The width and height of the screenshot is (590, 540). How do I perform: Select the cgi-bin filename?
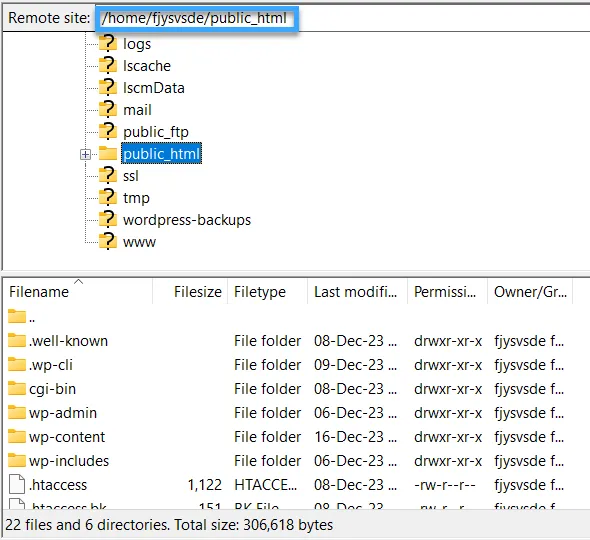(x=53, y=389)
